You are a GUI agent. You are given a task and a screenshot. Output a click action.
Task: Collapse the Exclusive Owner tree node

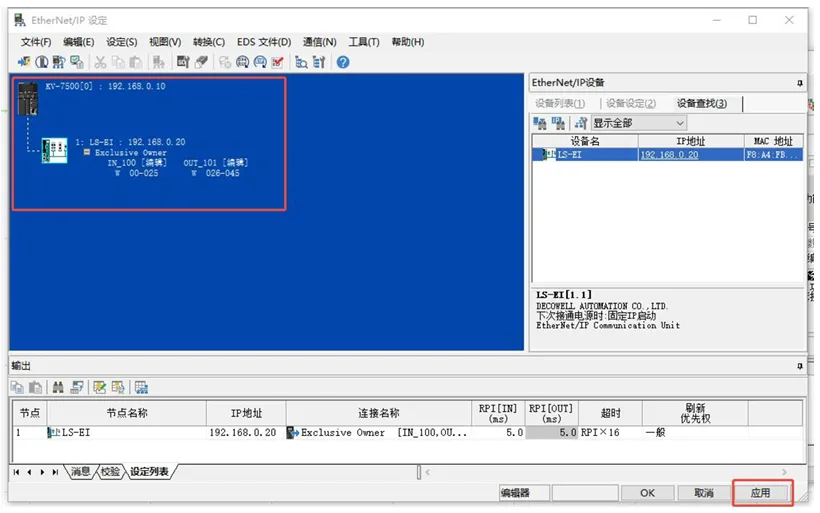coord(87,153)
